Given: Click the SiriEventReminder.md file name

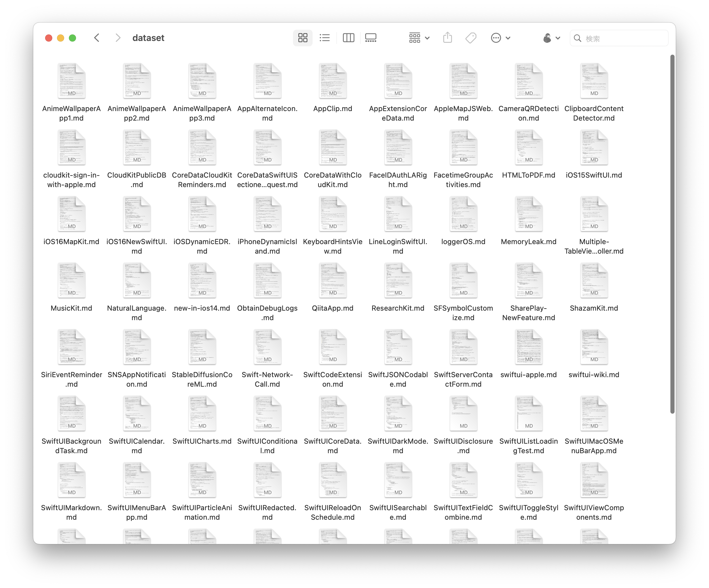Looking at the screenshot, I should tap(72, 380).
